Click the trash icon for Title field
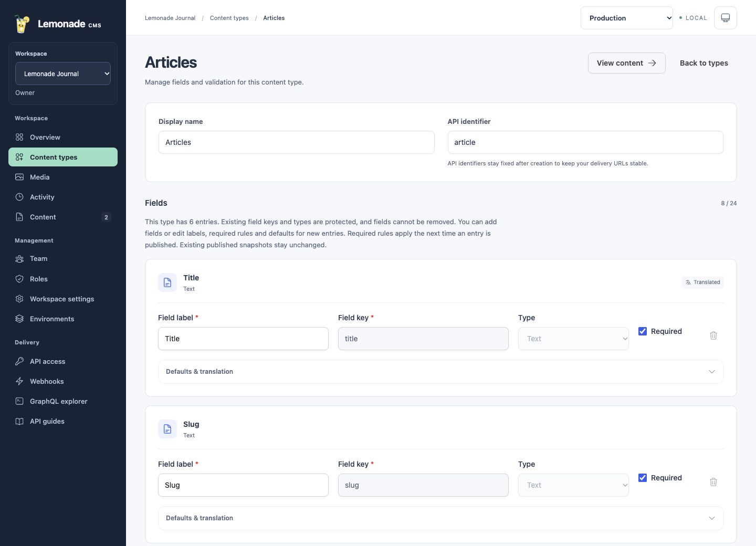Viewport: 756px width, 546px height. 713,335
